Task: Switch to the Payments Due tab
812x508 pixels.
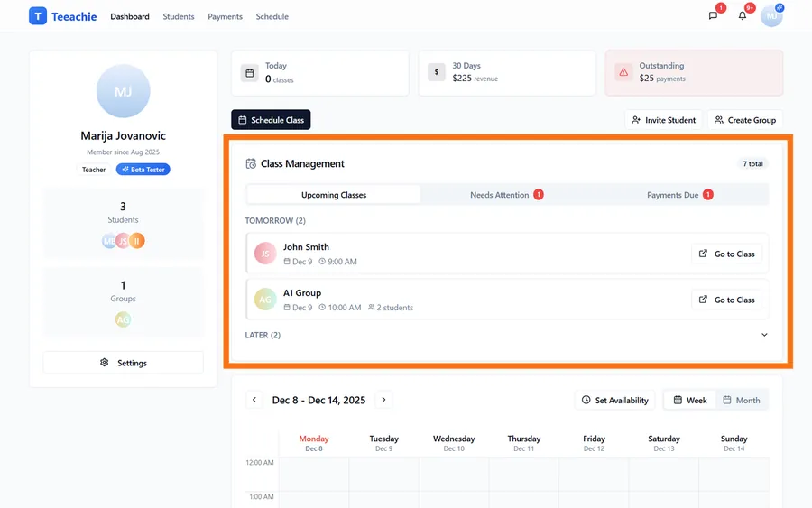Action: coord(680,195)
